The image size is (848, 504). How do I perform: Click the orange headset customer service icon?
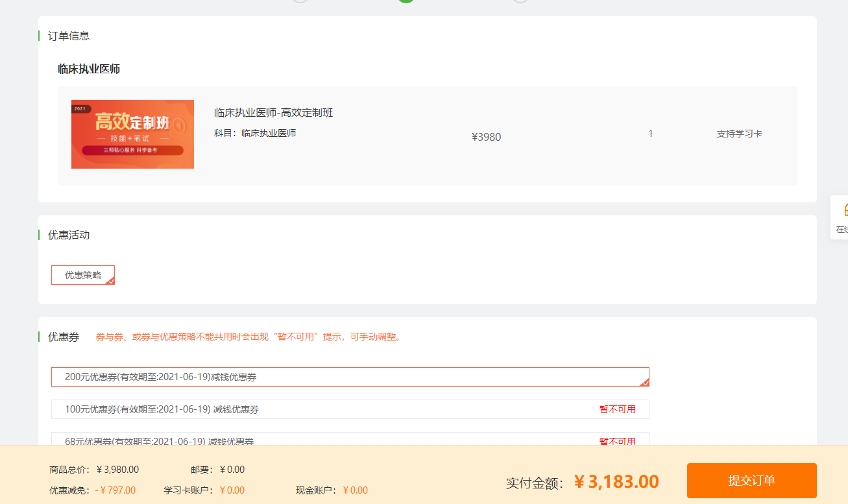[845, 210]
